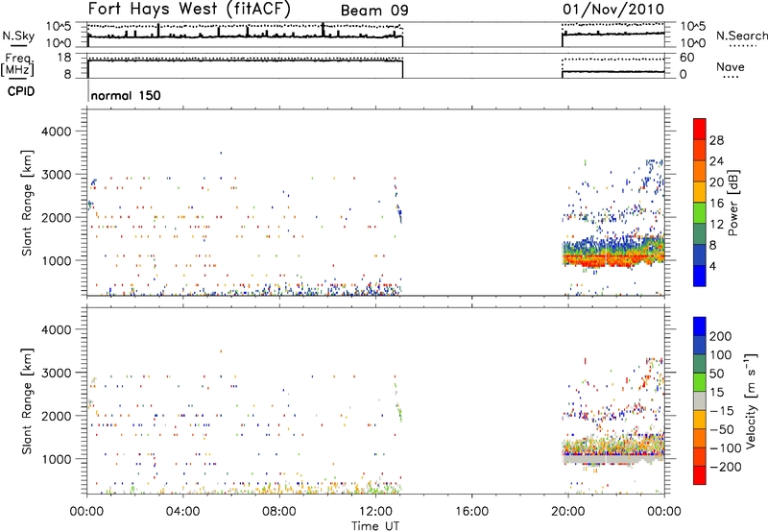Click the red bottom segment of velocity colorbar

700,475
